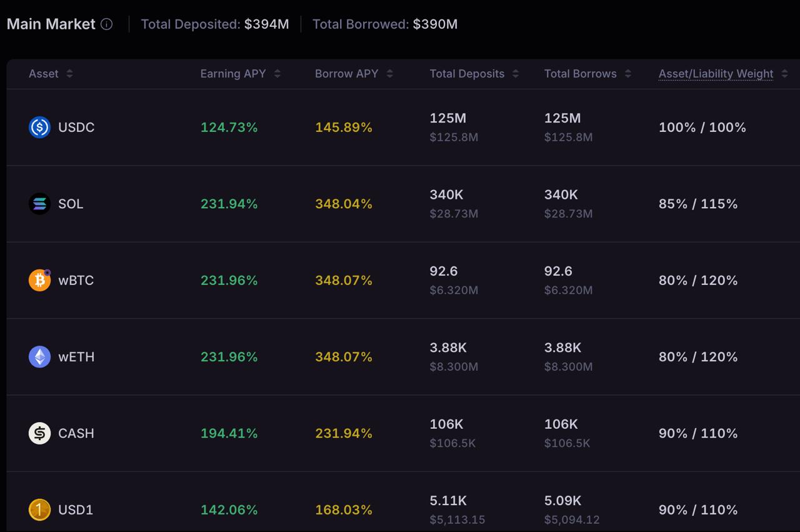Click the wETH ethereum icon
This screenshot has height=532, width=800.
pos(39,357)
